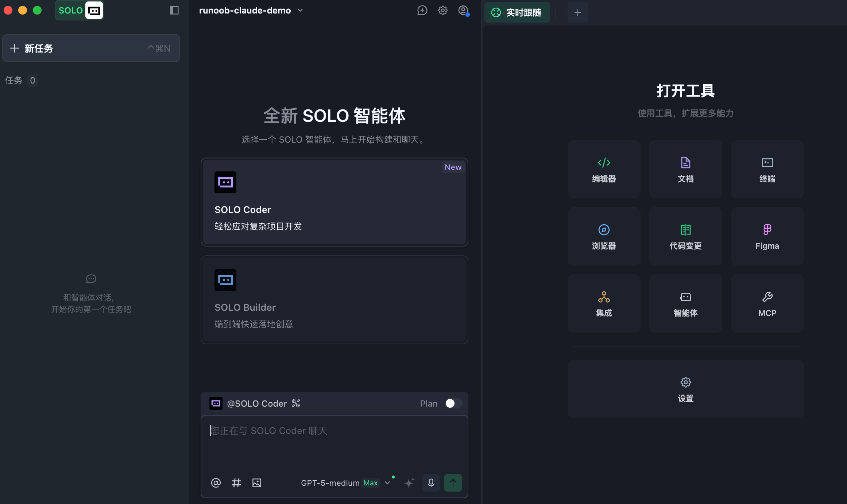Open the GPT-5-medium model dropdown
The image size is (847, 504).
[387, 482]
